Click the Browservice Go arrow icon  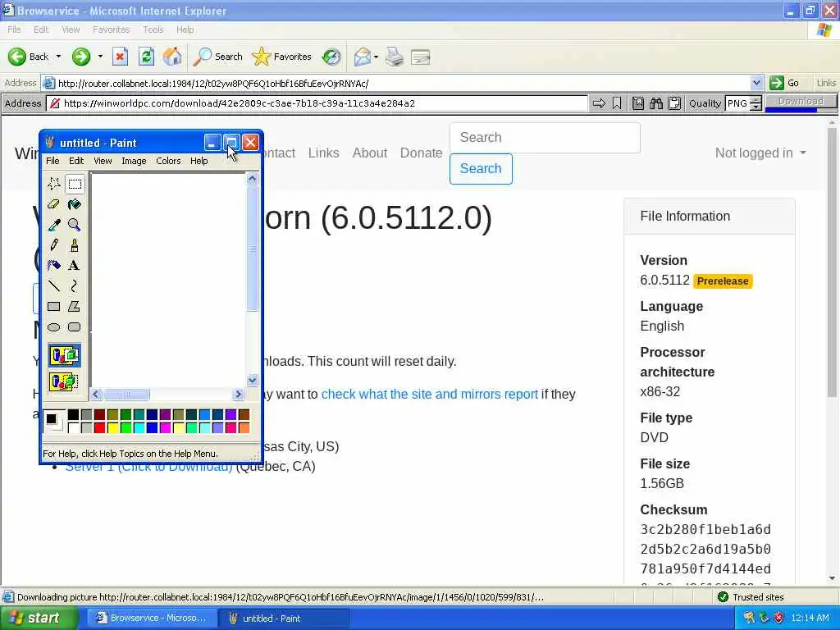click(599, 103)
